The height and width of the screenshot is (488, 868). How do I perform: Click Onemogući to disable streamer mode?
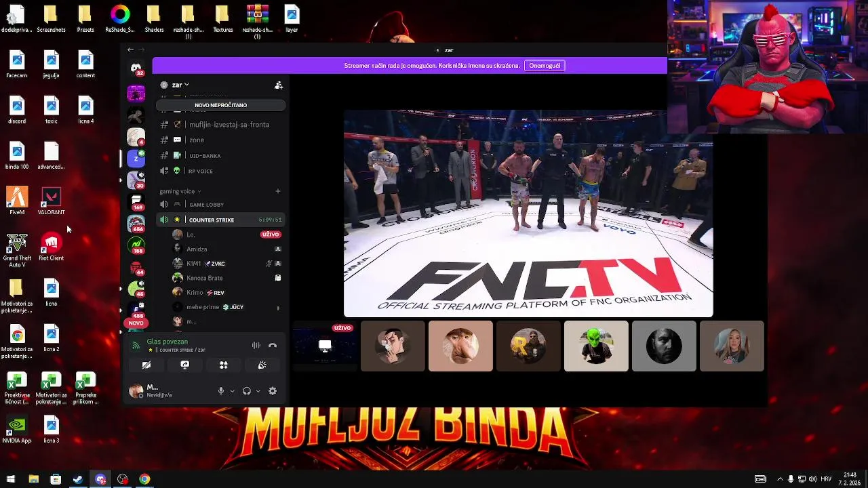coord(545,66)
